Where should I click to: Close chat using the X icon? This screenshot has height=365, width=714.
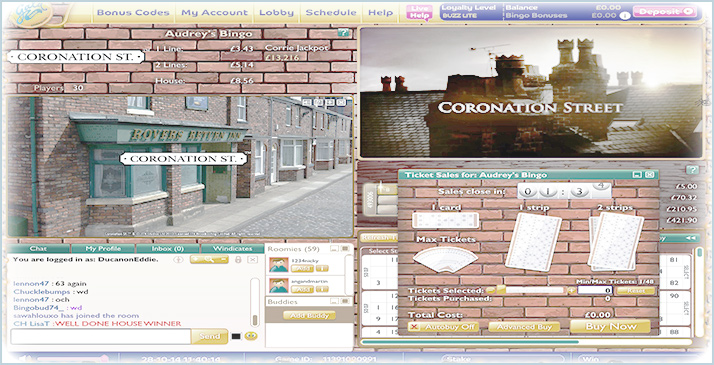(252, 259)
